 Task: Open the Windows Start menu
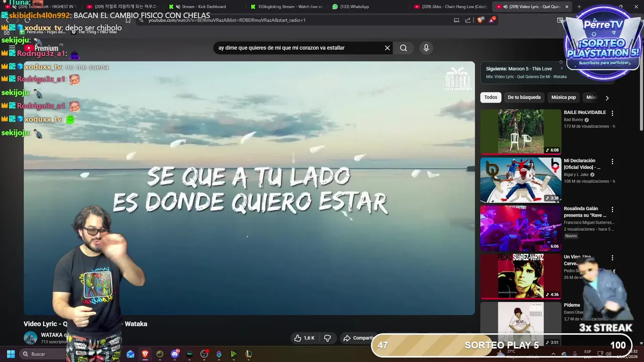pos(11,354)
